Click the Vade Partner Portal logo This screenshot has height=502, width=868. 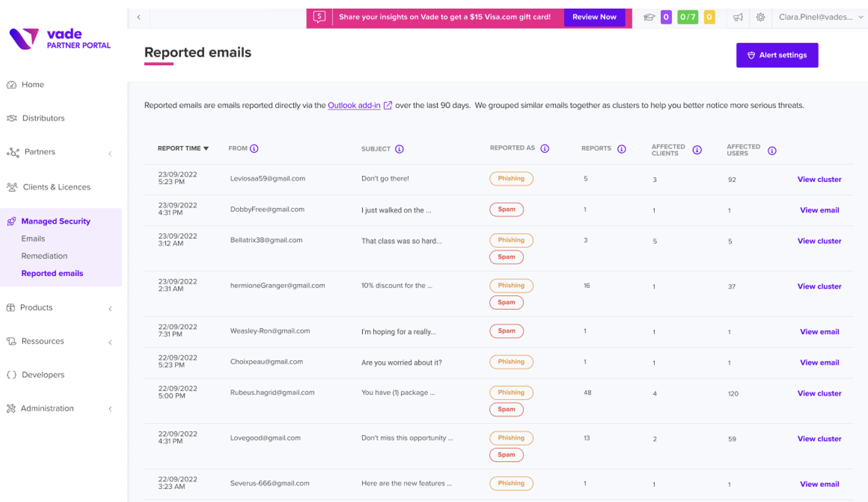point(60,38)
